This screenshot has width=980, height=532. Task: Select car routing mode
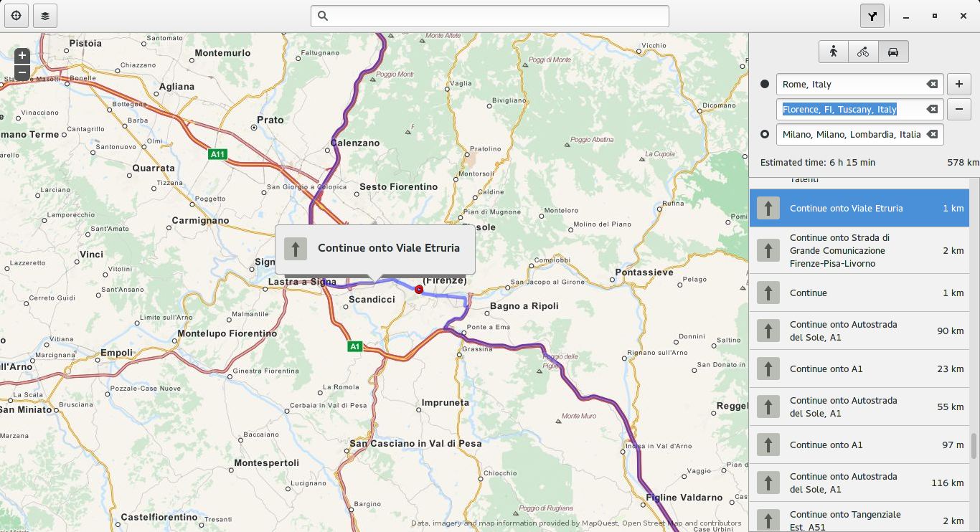893,52
